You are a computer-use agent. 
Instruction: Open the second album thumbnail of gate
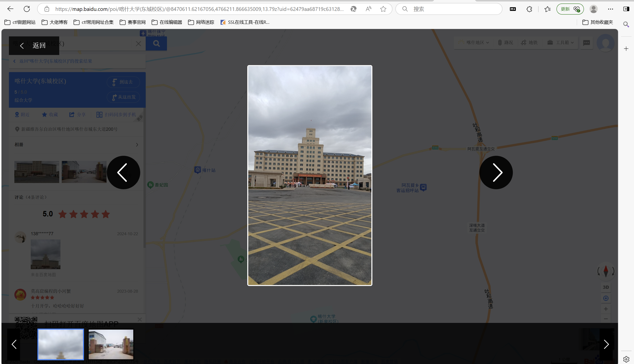pos(84,172)
